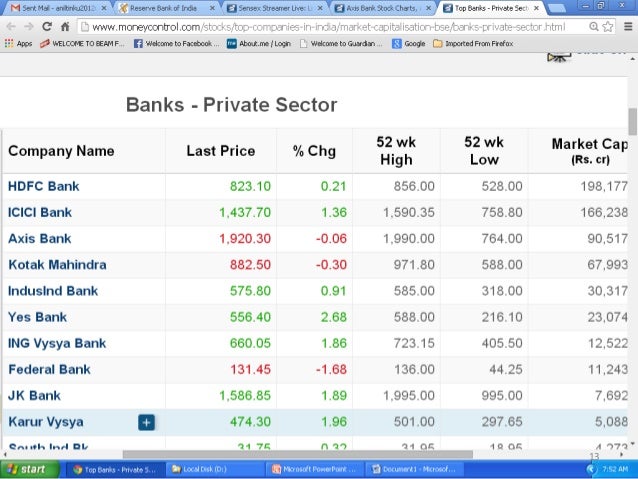Open the ICICI Bank company link

tap(40, 212)
